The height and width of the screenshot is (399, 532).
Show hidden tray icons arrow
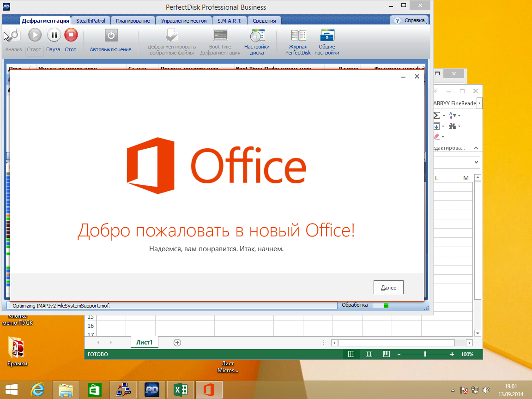click(453, 391)
